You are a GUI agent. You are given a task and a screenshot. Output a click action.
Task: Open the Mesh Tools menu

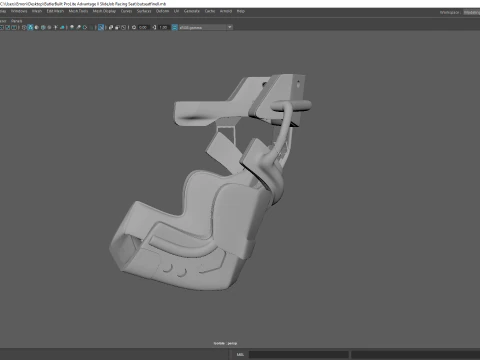tap(78, 11)
